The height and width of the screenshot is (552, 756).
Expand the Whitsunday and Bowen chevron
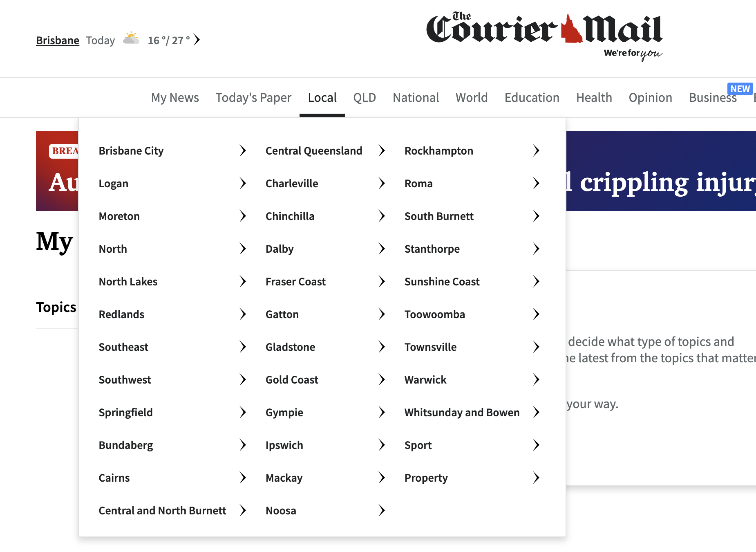[x=537, y=412]
